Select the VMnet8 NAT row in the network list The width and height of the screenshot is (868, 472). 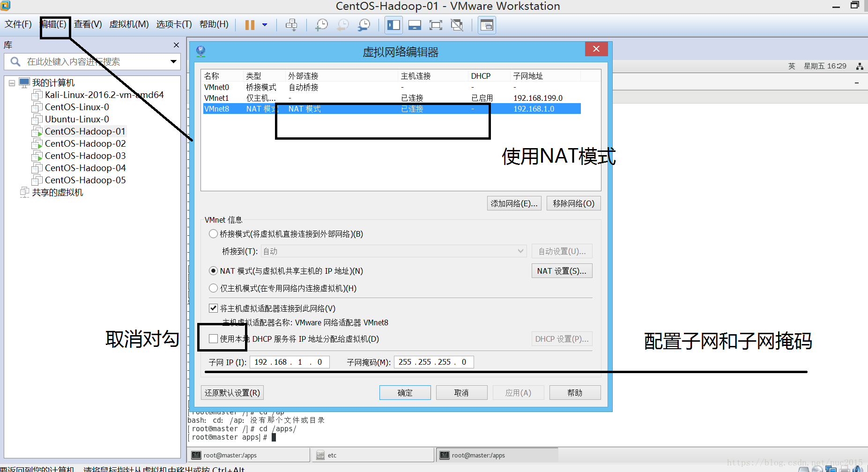pyautogui.click(x=392, y=109)
